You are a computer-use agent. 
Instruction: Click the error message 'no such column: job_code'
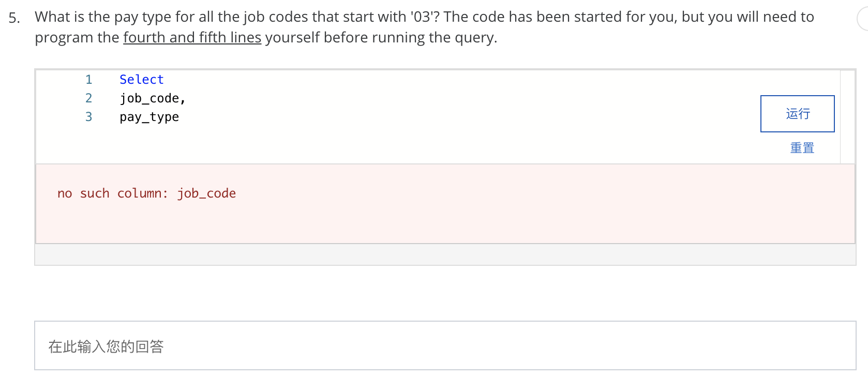tap(146, 193)
